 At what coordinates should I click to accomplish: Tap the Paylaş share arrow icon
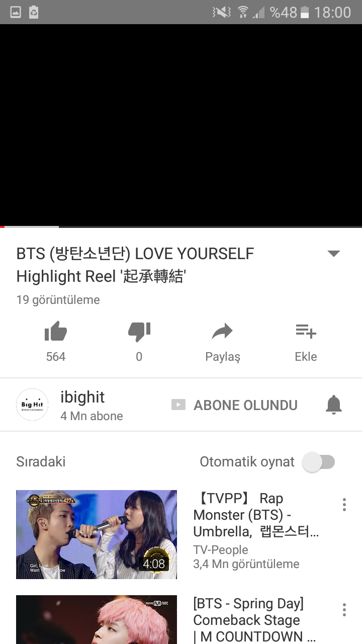click(222, 332)
